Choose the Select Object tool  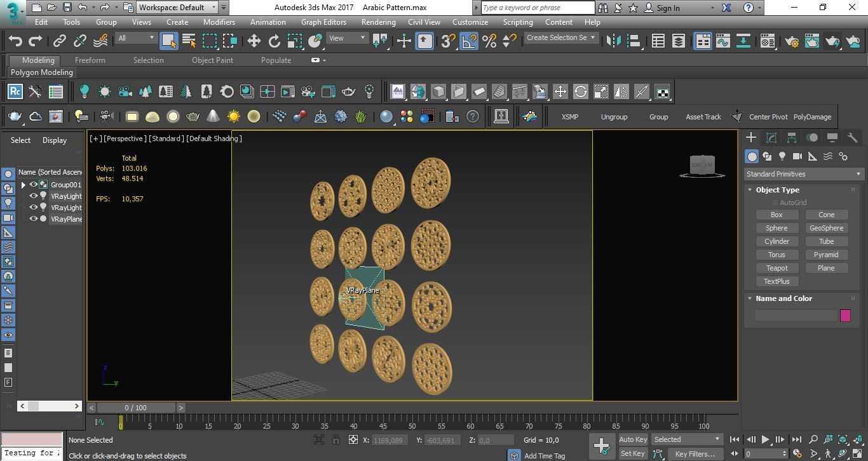click(x=168, y=41)
